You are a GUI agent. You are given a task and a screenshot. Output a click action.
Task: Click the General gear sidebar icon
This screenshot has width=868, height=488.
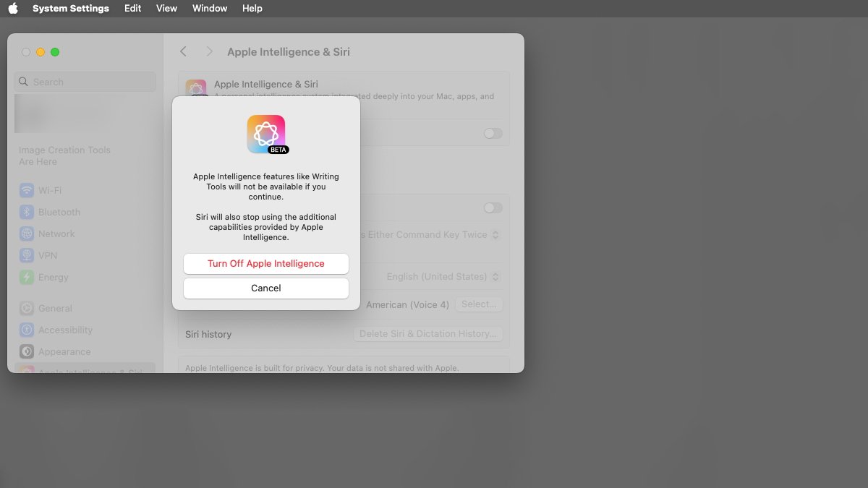(27, 309)
